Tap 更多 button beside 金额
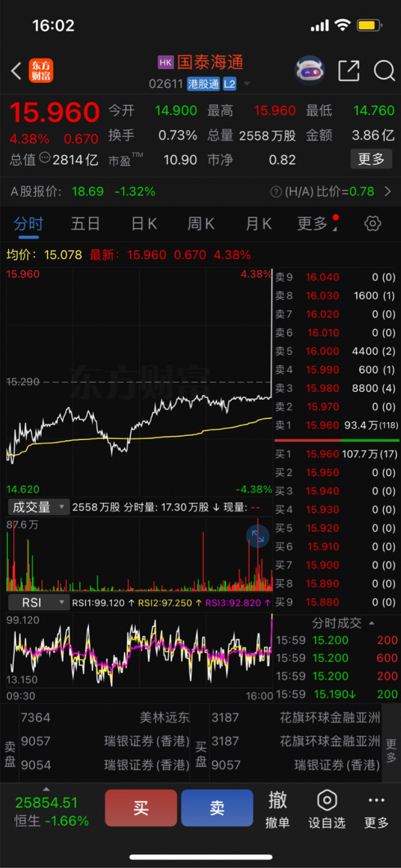This screenshot has width=401, height=868. click(371, 159)
